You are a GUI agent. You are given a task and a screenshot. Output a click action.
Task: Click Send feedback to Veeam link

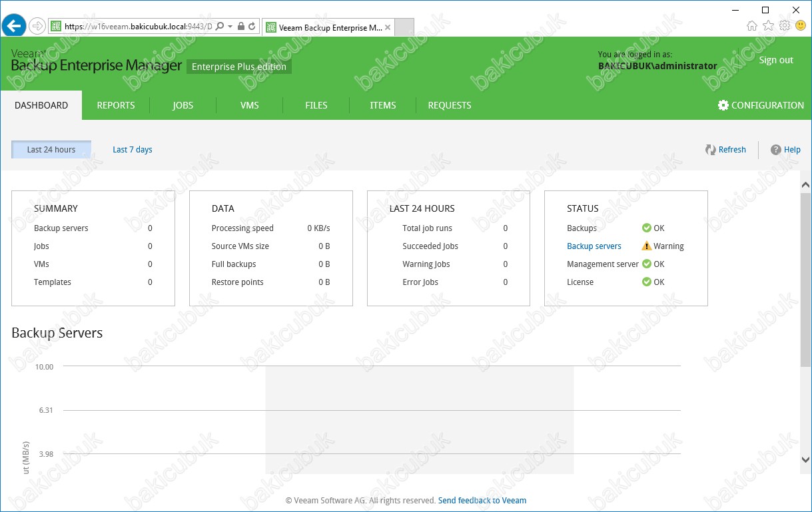(x=482, y=501)
